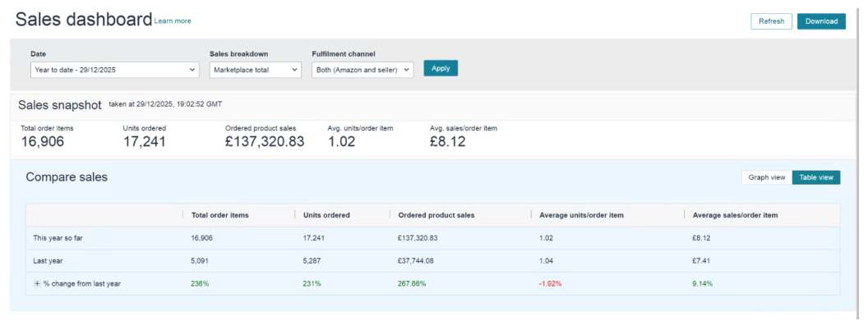This screenshot has width=868, height=321.
Task: Click the 236% change value
Action: pyautogui.click(x=199, y=283)
